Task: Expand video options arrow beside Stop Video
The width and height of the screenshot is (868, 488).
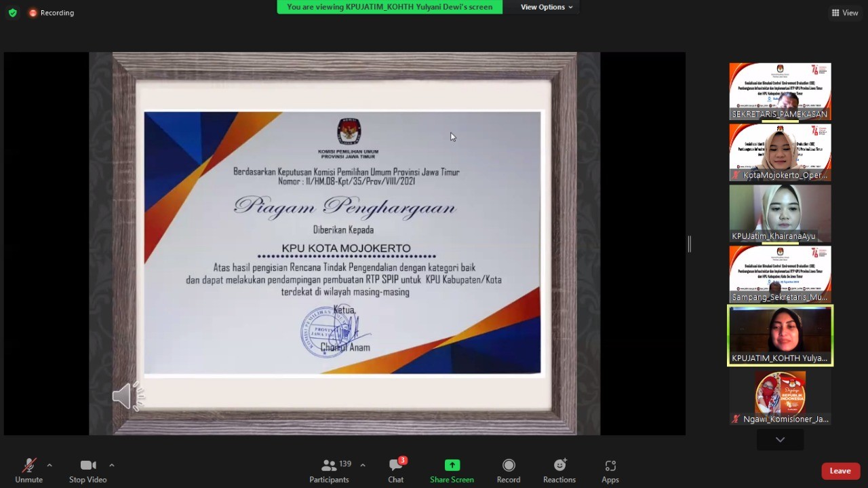Action: pyautogui.click(x=112, y=466)
